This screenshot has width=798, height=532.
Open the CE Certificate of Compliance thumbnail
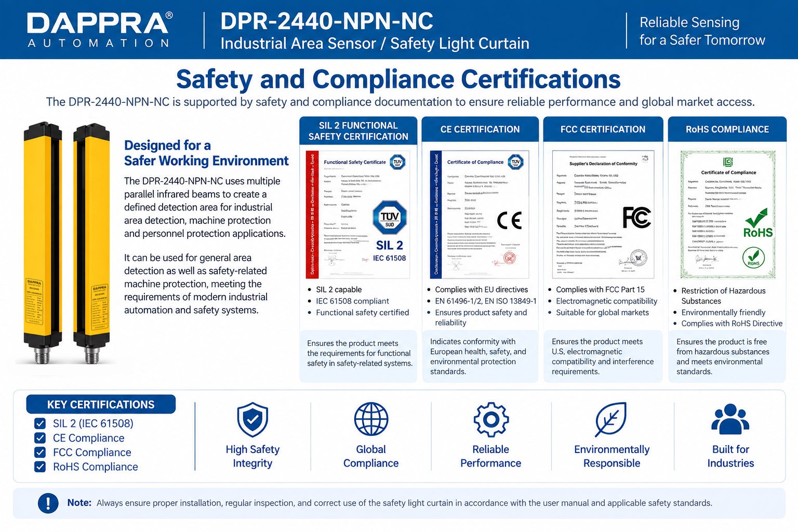[480, 215]
